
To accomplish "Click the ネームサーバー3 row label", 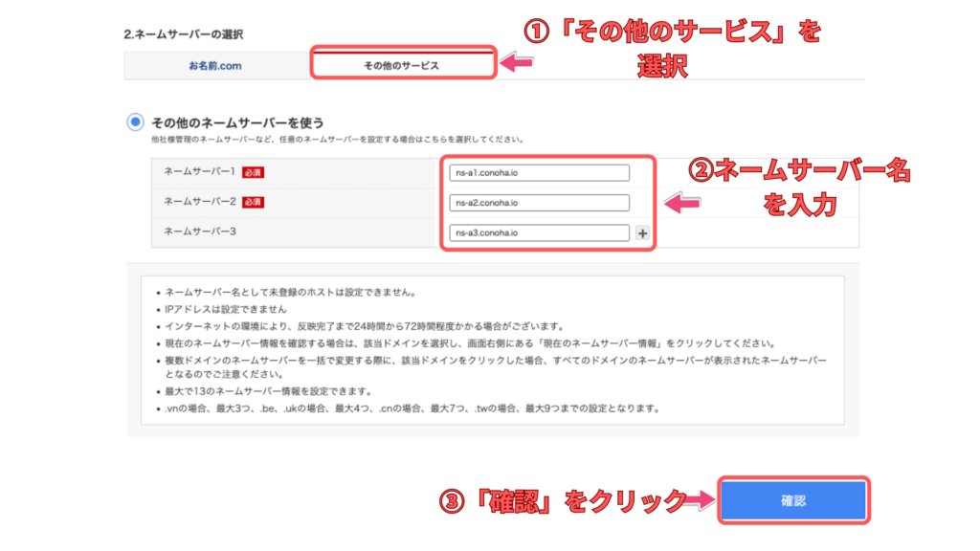I will pos(199,232).
